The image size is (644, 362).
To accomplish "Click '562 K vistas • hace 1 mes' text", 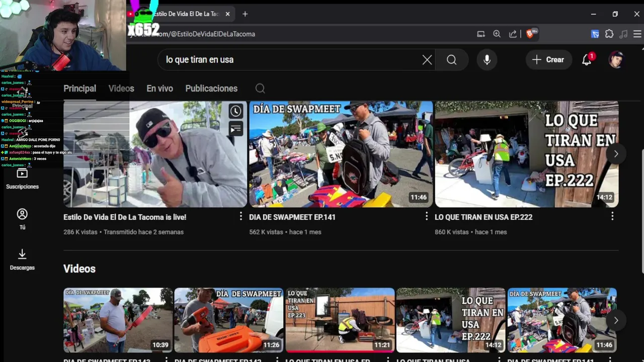I will pos(285,232).
